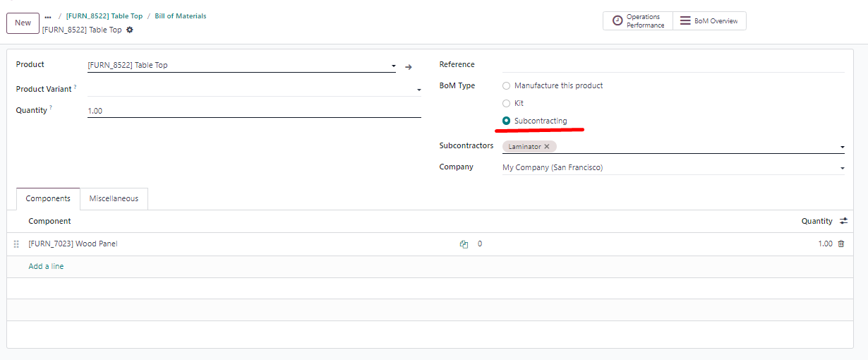The image size is (868, 360).
Task: Switch to the Components tab
Action: (48, 198)
